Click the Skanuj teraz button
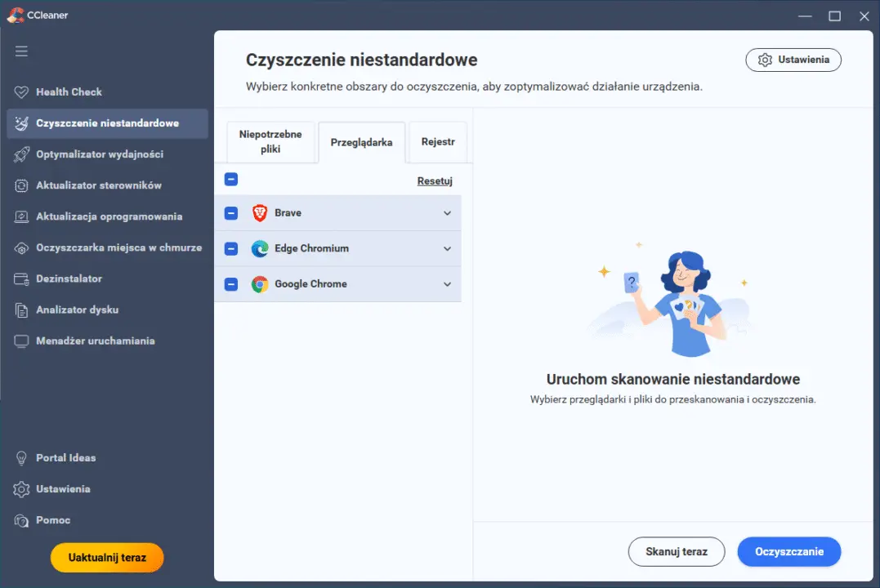 (x=676, y=552)
